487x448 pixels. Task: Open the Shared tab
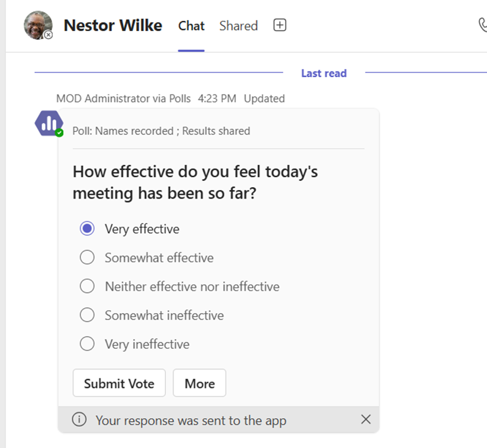coord(238,26)
